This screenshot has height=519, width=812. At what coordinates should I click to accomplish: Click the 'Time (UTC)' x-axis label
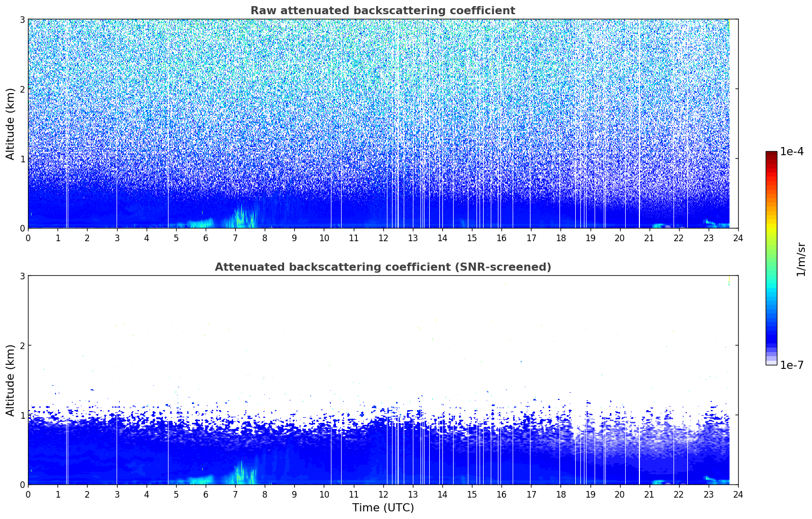tap(383, 507)
